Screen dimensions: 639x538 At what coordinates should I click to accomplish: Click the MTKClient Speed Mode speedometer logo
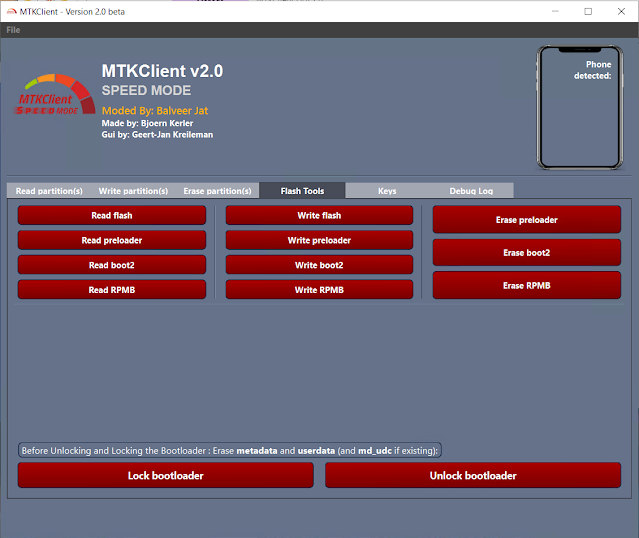[55, 95]
